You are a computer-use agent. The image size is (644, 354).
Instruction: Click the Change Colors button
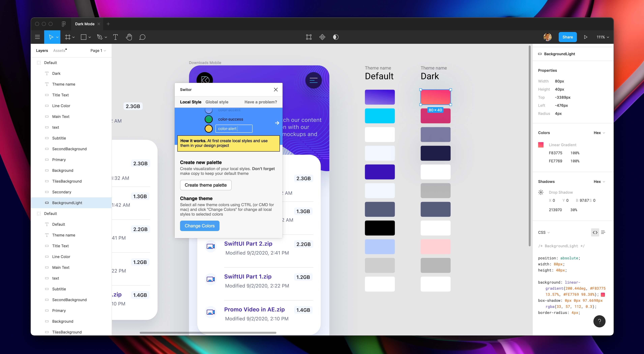point(199,226)
